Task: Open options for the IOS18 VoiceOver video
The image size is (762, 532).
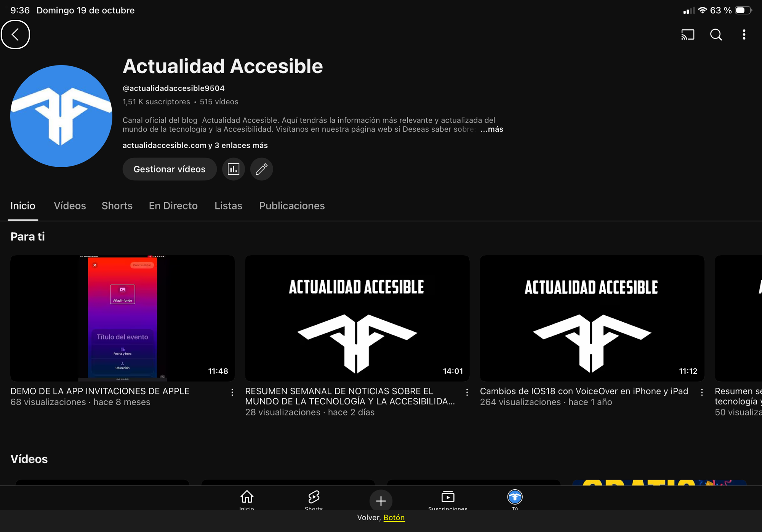Action: [x=701, y=392]
